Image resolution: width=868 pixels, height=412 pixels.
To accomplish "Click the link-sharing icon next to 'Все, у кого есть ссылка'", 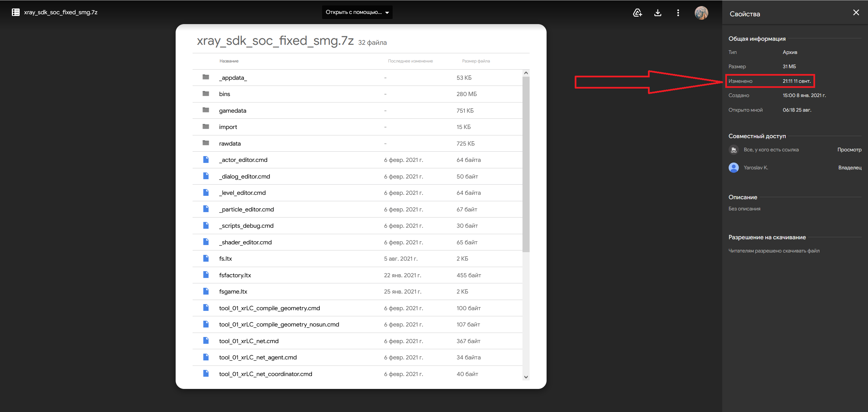I will pos(733,150).
